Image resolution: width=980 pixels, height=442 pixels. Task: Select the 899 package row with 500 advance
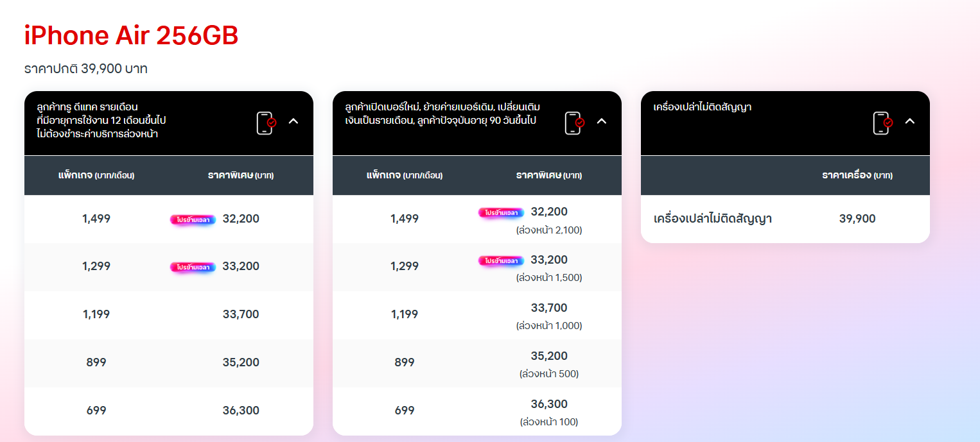[x=405, y=362]
